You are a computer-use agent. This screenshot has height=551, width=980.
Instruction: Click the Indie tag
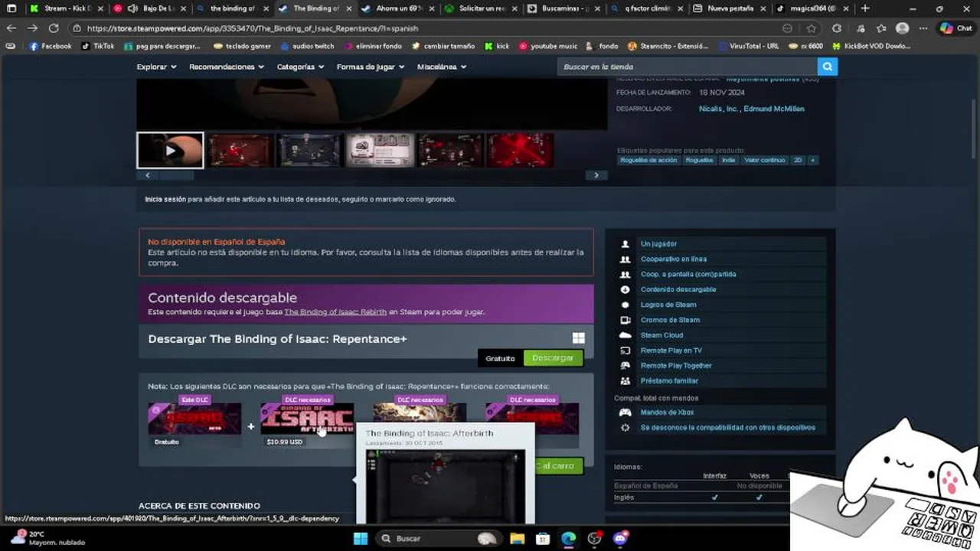(x=728, y=160)
